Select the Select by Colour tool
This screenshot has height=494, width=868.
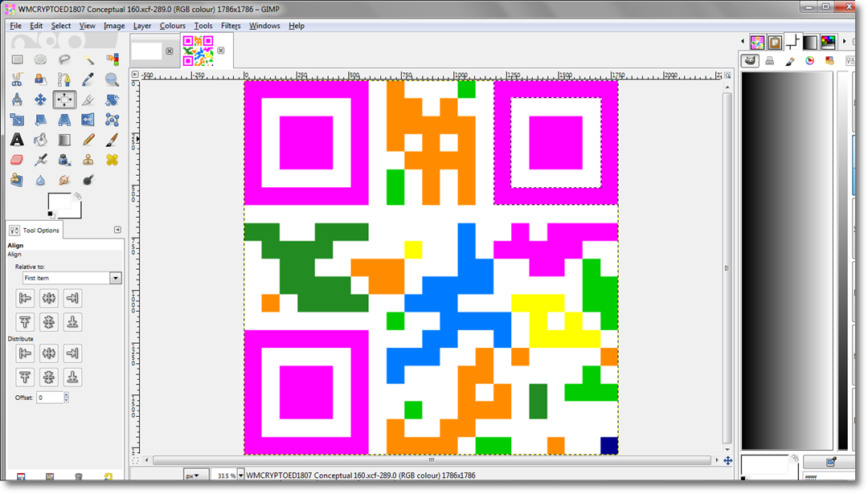113,59
